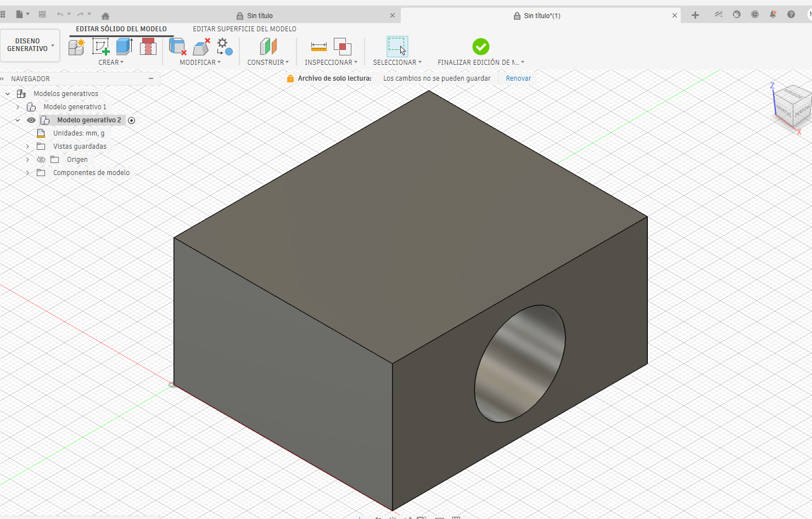Click the Renovar link
Screen dimensions: 812x519
coord(518,78)
